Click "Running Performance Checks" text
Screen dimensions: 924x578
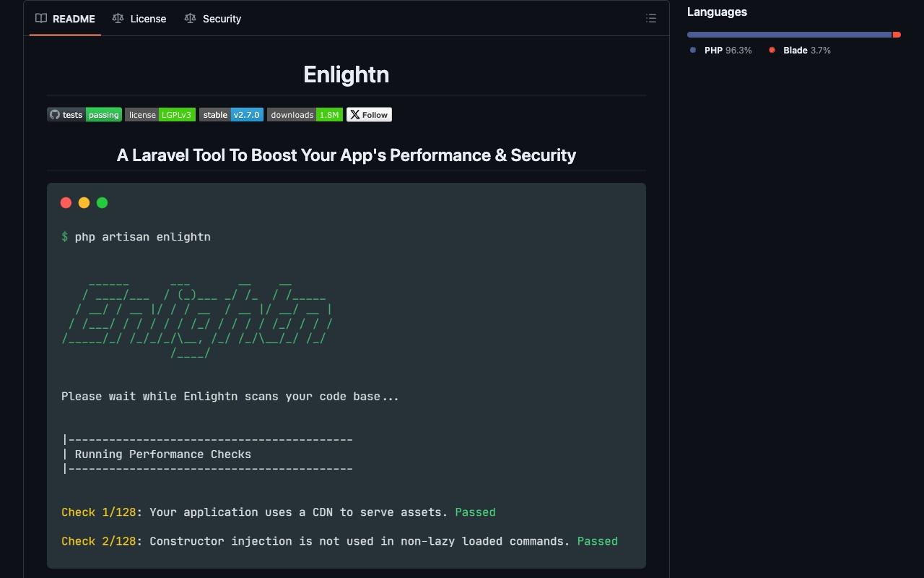point(163,454)
